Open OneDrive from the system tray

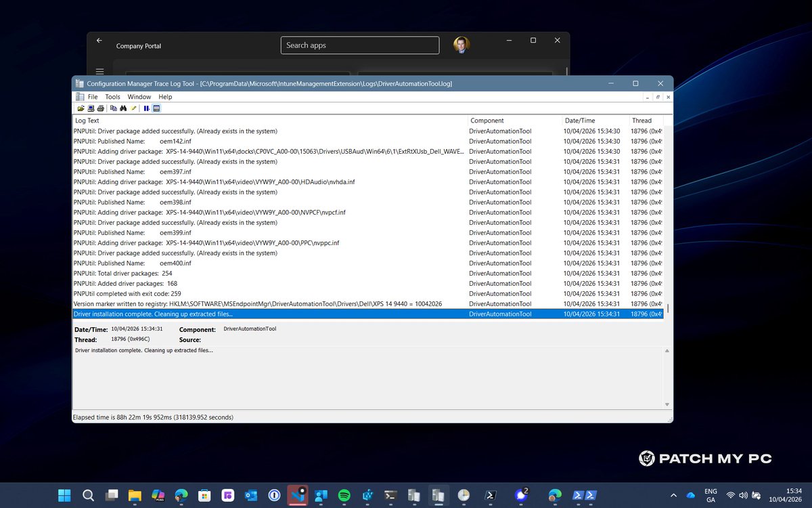pos(692,495)
